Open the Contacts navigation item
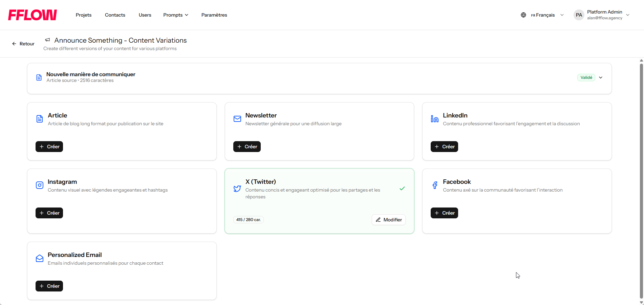 point(115,15)
